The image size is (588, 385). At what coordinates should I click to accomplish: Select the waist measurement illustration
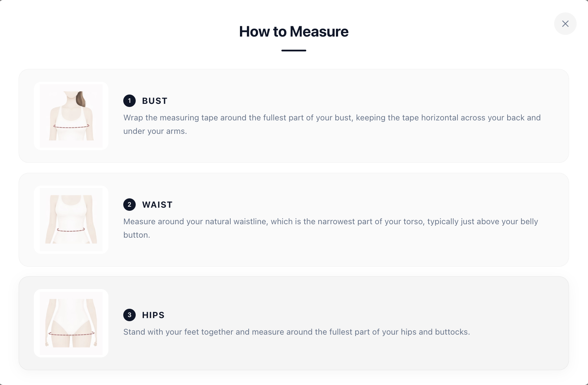[x=71, y=219]
